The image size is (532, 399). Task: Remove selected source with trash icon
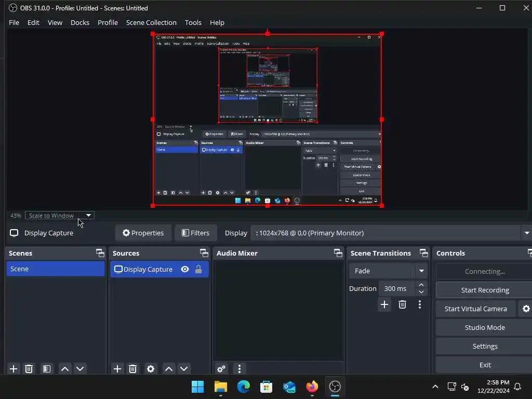(x=132, y=369)
